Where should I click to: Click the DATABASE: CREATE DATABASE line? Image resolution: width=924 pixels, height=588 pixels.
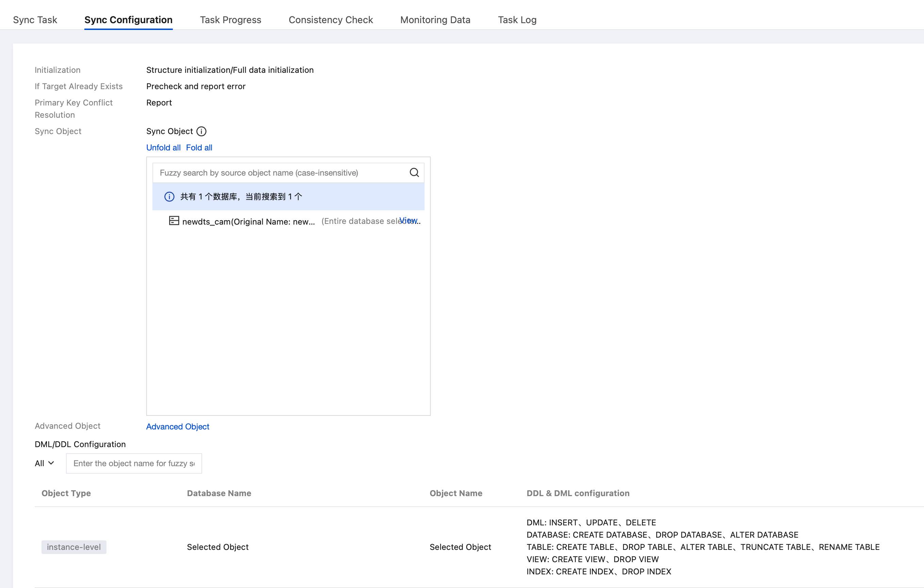(x=663, y=535)
